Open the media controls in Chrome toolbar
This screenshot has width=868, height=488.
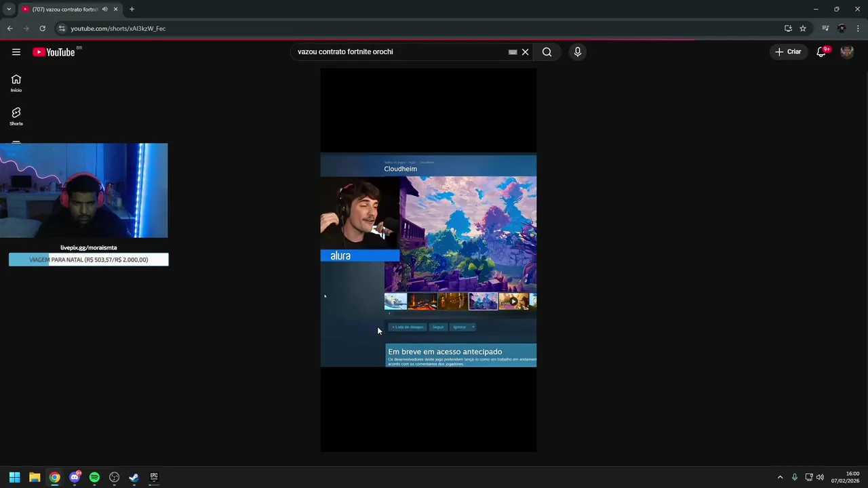(x=825, y=28)
